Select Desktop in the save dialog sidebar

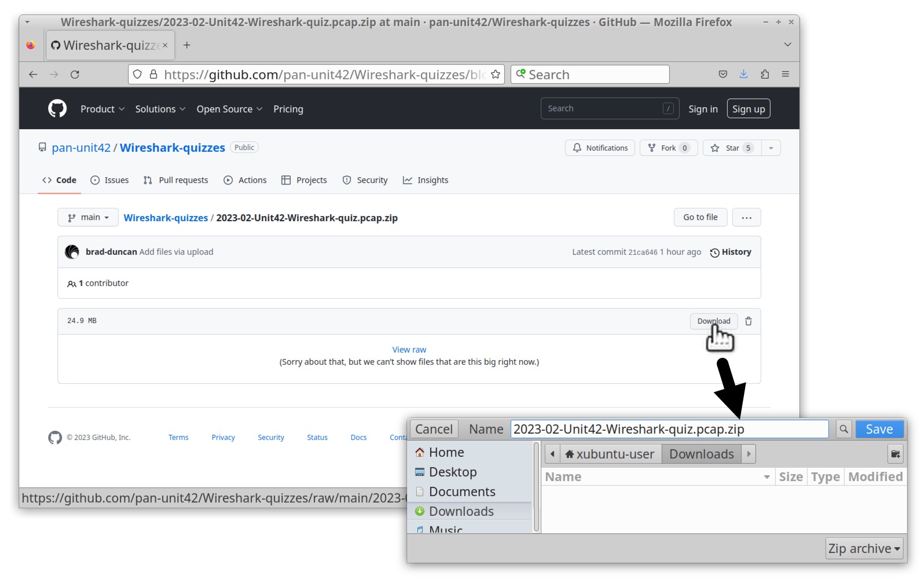(x=471, y=472)
